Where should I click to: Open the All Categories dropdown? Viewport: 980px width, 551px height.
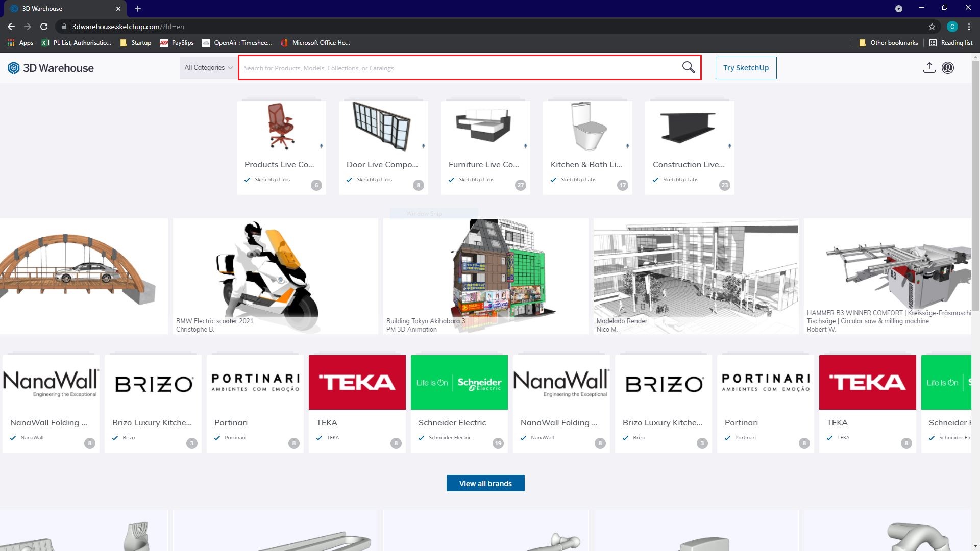pos(208,68)
